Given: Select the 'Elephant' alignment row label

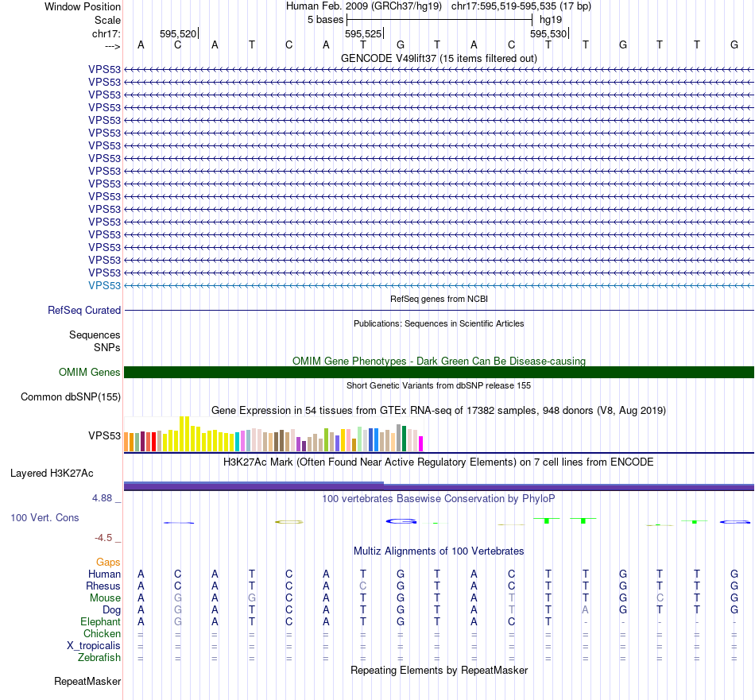Looking at the screenshot, I should coord(100,621).
